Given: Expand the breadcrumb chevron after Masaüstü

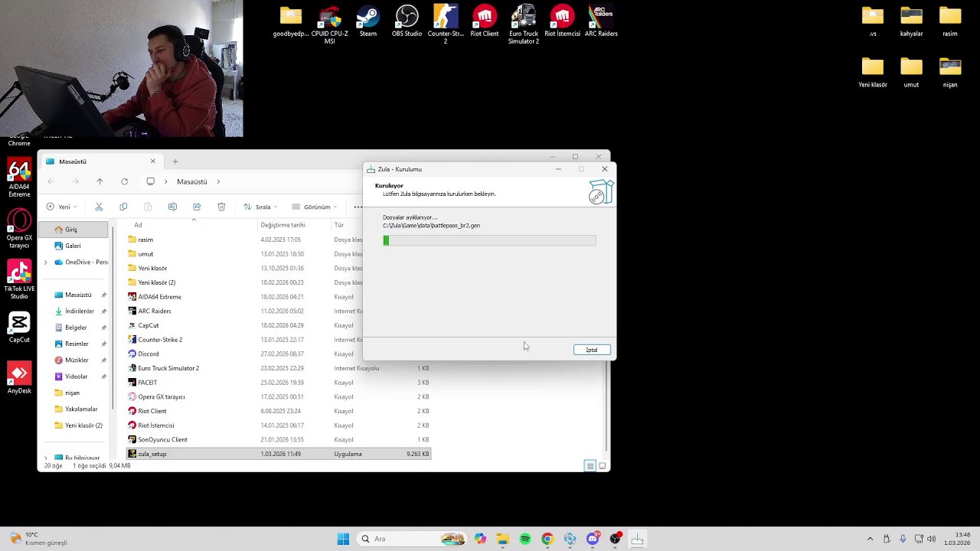Looking at the screenshot, I should click(218, 181).
